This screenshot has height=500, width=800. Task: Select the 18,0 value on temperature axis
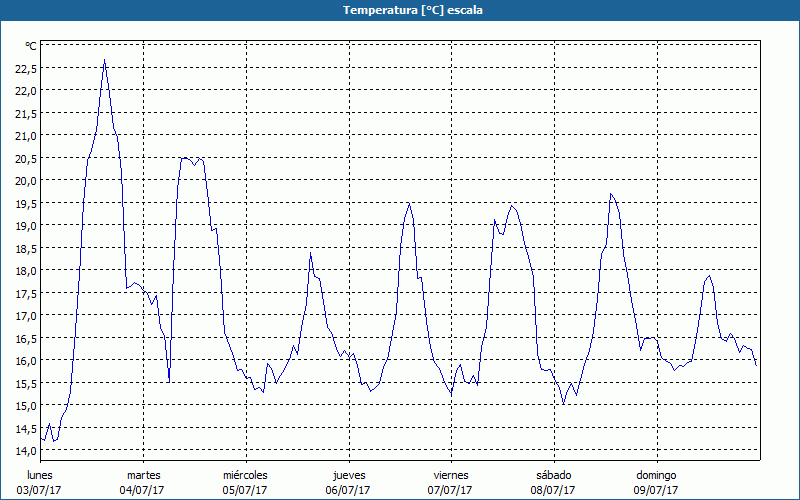point(25,271)
